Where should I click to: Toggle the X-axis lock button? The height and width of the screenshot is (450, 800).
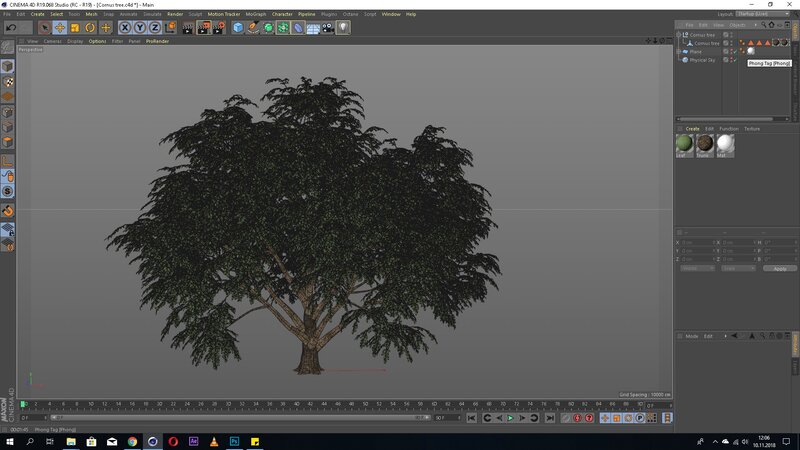125,28
